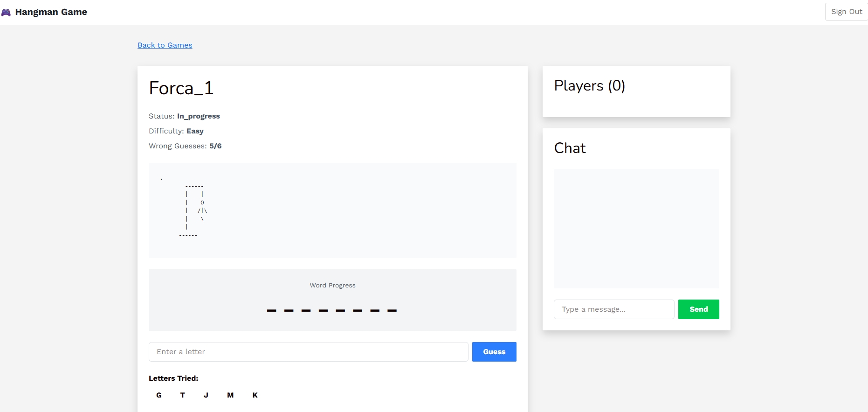Click the Hangman Game title
Viewport: 868px width, 412px height.
51,12
